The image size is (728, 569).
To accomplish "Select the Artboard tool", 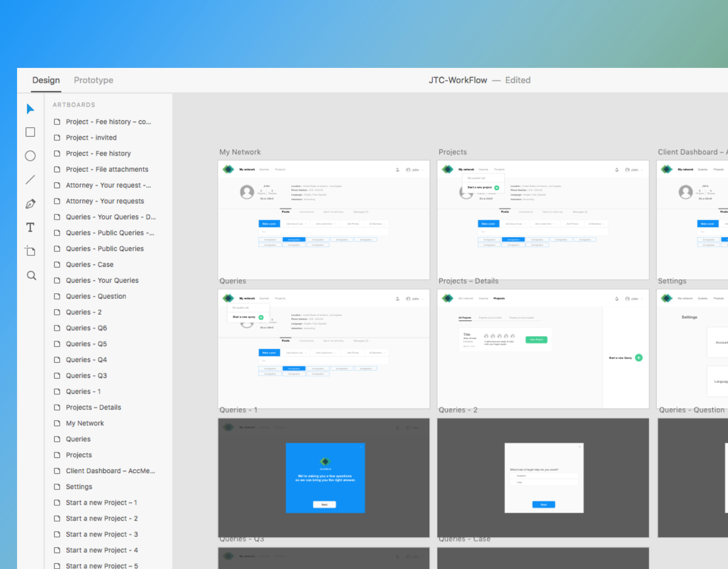I will (x=30, y=251).
